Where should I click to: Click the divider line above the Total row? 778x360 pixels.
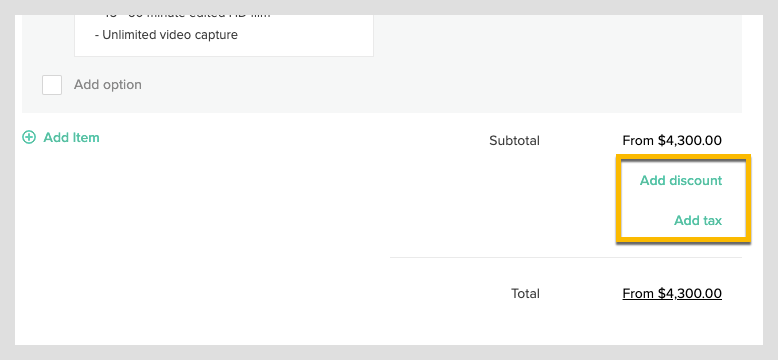[566, 257]
